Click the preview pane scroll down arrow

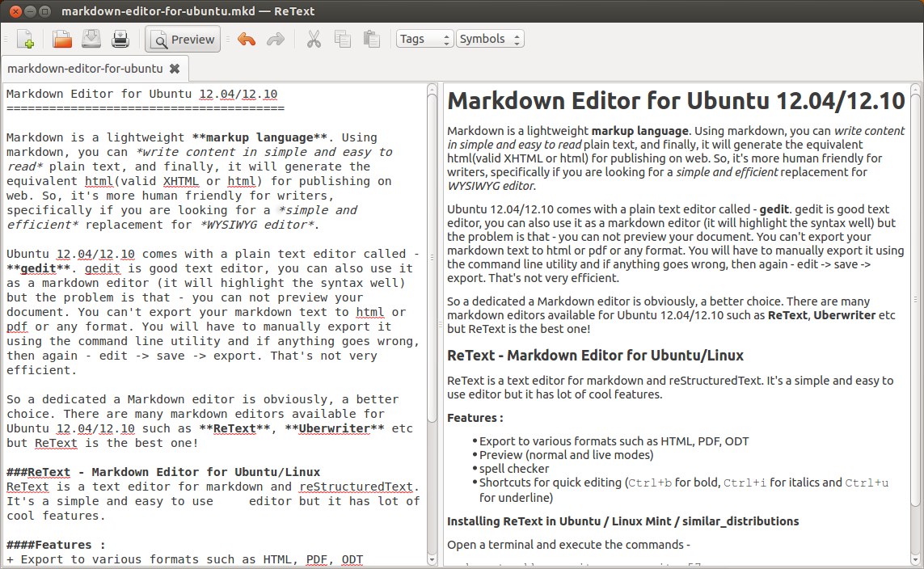[x=915, y=559]
